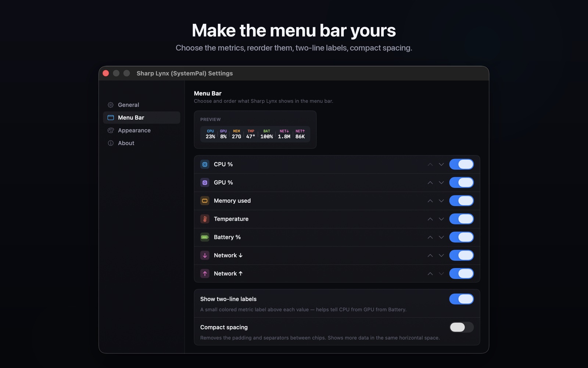Move Temperature down with its chevron
Screen dimensions: 588x368
[x=441, y=219]
